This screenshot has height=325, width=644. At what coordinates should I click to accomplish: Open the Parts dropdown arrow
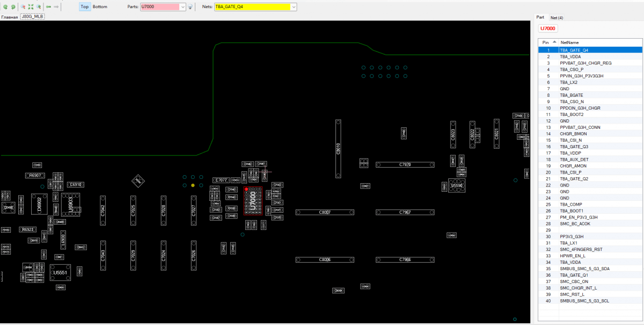[x=184, y=7]
